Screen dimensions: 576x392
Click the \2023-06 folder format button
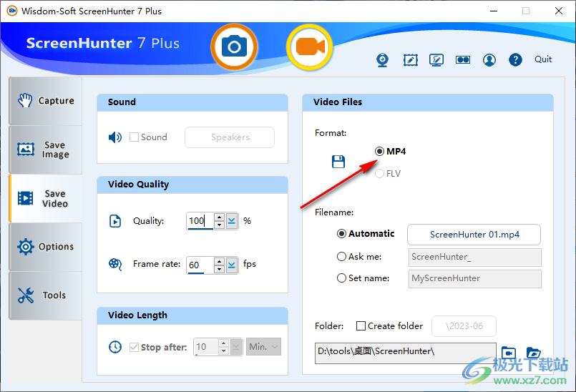tap(464, 326)
